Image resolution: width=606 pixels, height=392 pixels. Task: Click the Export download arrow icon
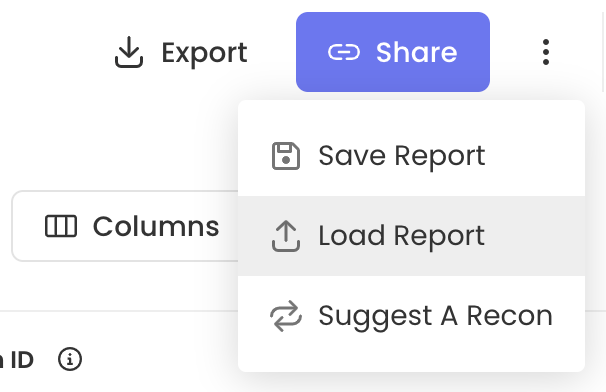coord(129,52)
